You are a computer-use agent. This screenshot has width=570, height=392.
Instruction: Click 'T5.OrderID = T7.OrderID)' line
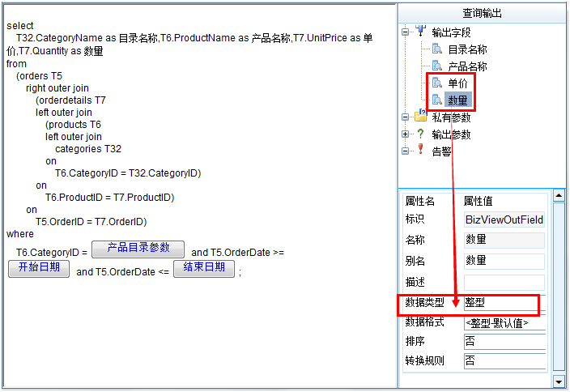coord(91,222)
